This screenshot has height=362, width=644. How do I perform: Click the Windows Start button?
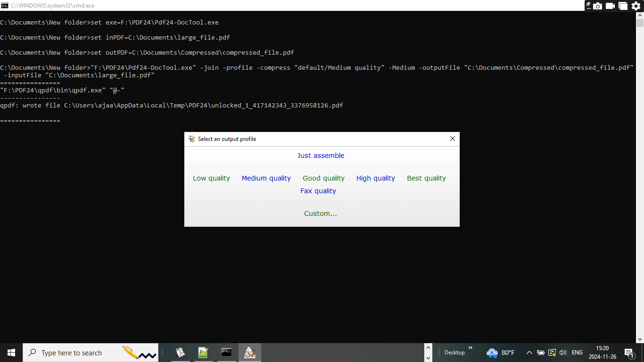[11, 353]
